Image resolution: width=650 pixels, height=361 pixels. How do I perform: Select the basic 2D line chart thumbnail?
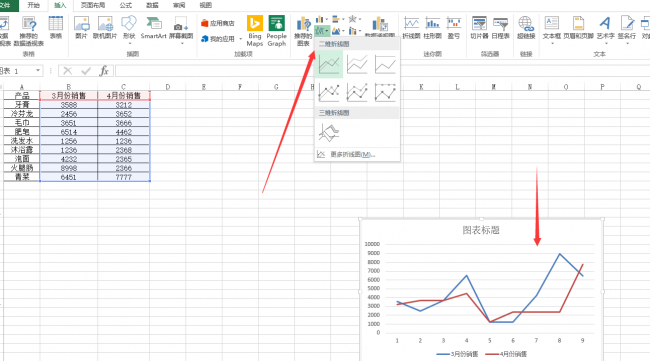click(x=329, y=65)
